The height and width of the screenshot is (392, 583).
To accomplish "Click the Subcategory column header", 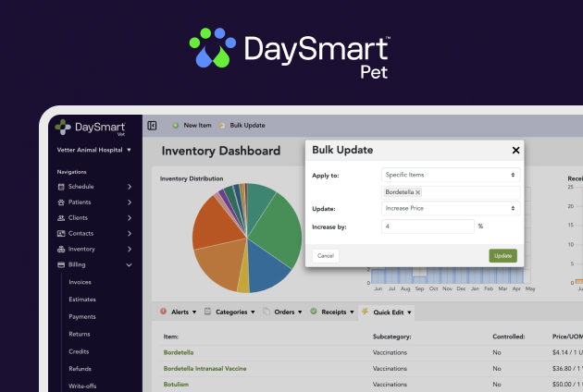I will point(391,337).
